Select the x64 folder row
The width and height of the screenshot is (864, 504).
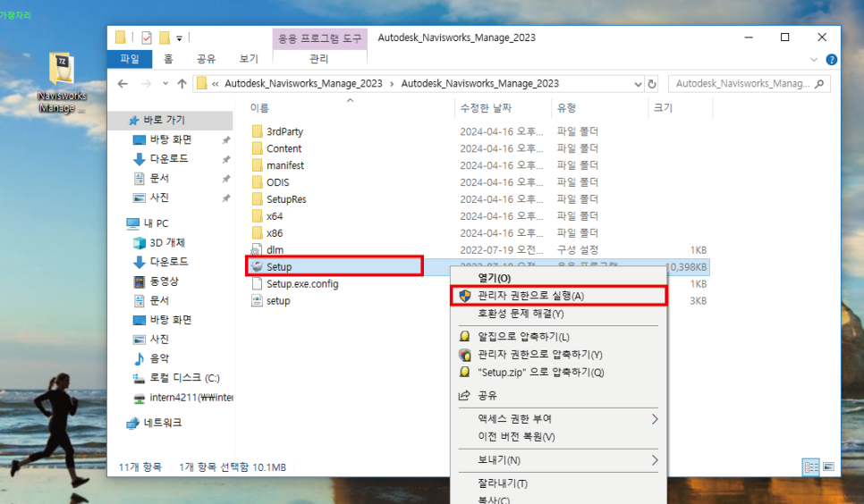click(x=478, y=216)
